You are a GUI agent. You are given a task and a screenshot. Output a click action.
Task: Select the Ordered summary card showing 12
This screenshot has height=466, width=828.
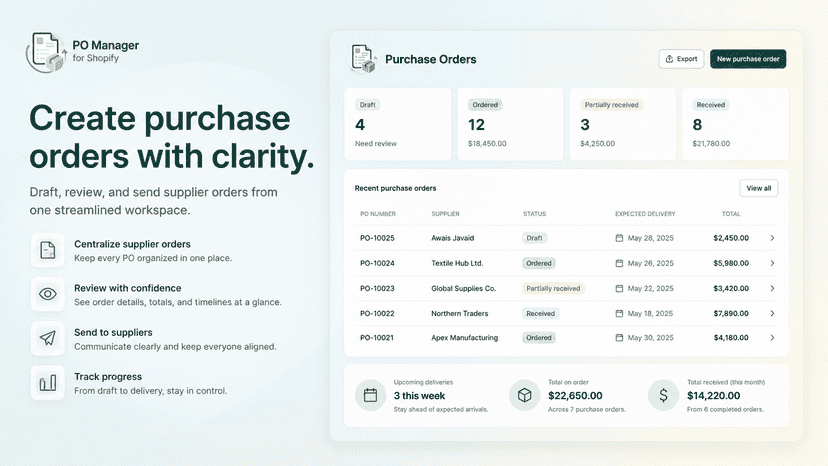(510, 124)
